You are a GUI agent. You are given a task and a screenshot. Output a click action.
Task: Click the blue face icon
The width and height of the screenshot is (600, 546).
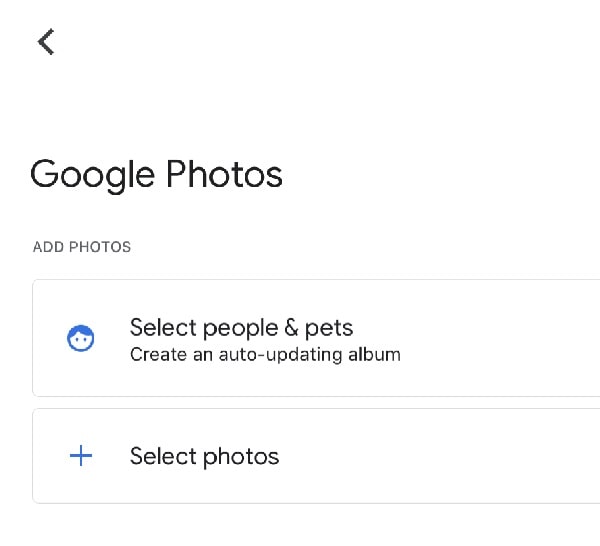coord(80,339)
